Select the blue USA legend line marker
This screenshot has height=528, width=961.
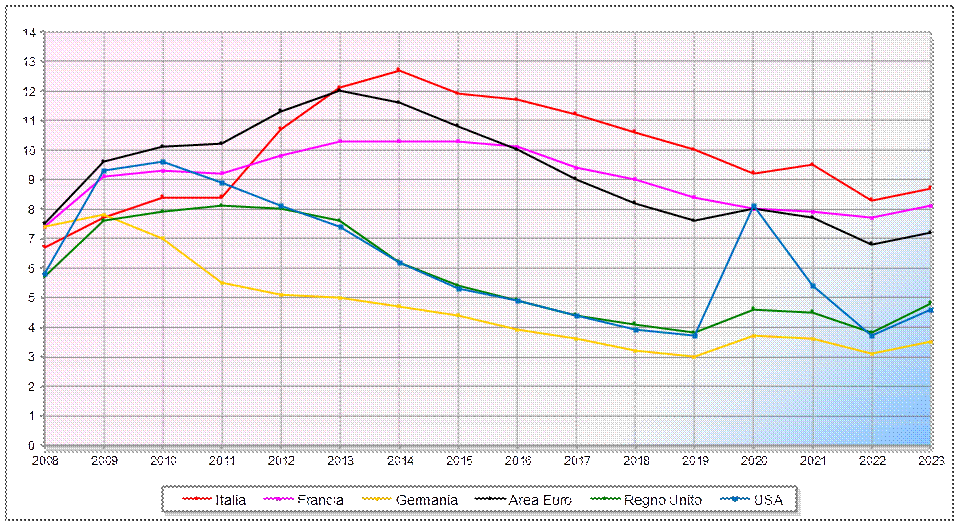click(735, 500)
